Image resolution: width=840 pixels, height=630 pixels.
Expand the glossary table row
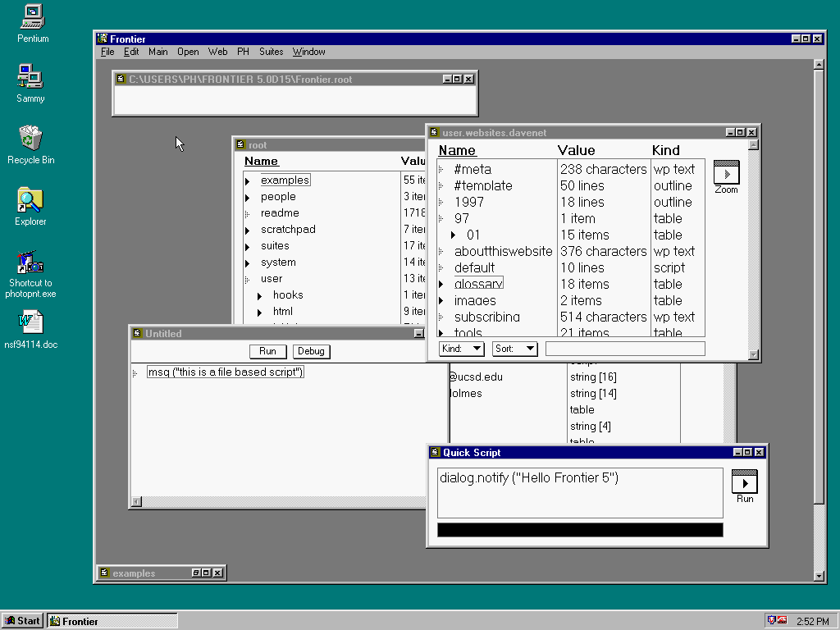pyautogui.click(x=441, y=285)
